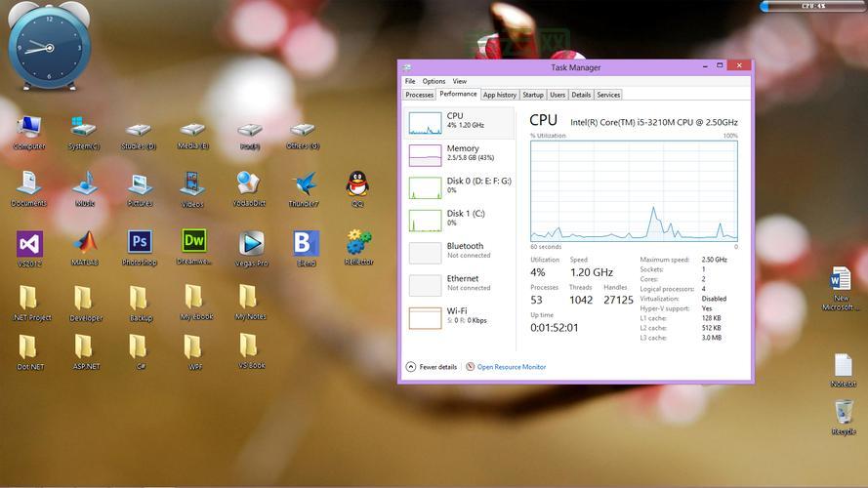Open the My Ebook folder
The width and height of the screenshot is (868, 488).
[196, 303]
